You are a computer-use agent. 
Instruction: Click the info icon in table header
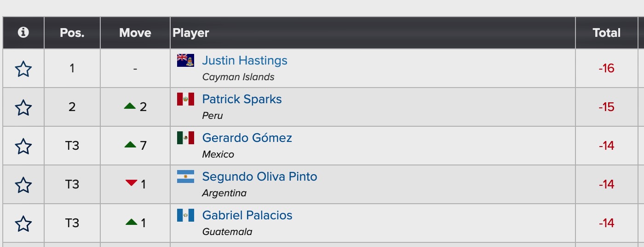tap(23, 33)
